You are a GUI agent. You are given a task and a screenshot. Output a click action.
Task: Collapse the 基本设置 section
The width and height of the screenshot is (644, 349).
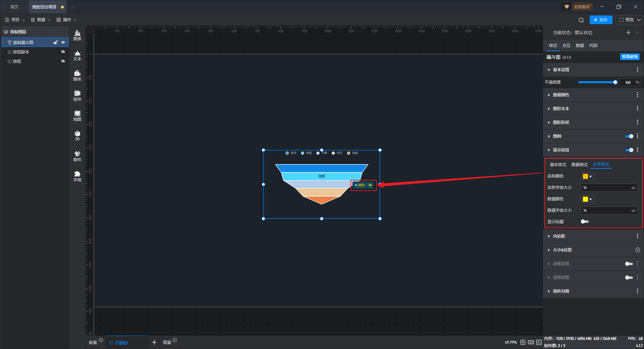click(x=549, y=70)
